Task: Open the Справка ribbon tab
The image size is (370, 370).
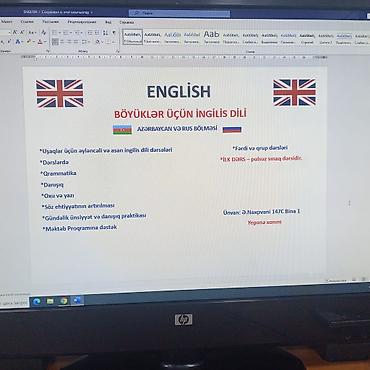Action: pyautogui.click(x=127, y=22)
